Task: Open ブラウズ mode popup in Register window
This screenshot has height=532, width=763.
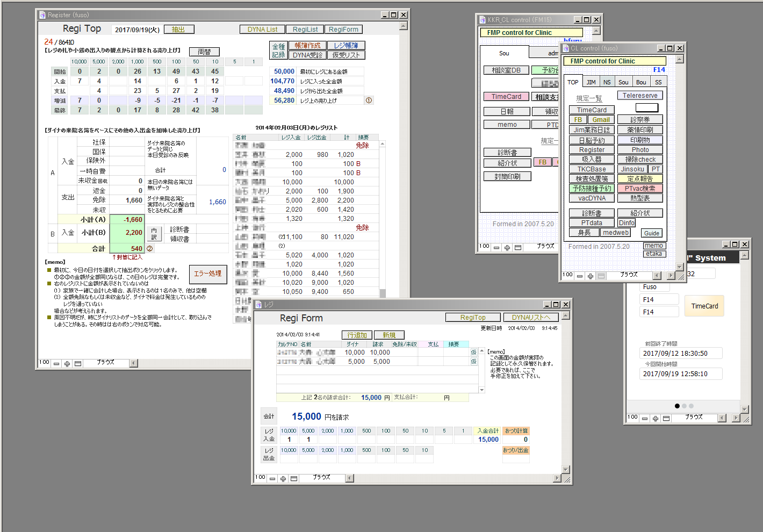Action: [x=106, y=363]
